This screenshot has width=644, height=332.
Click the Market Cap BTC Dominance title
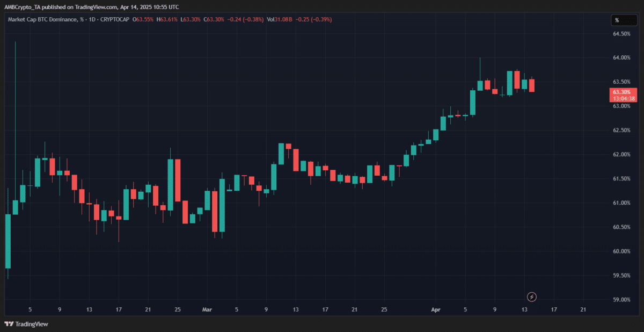coord(44,20)
